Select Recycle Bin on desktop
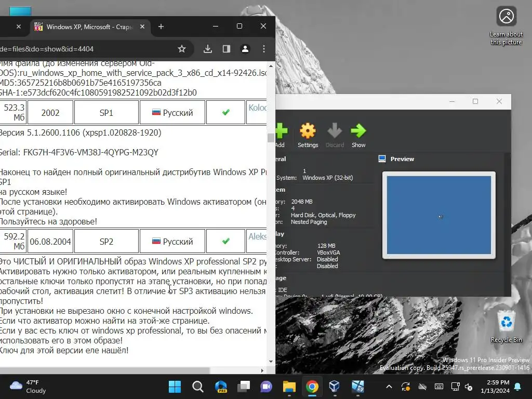532x399 pixels. [506, 326]
